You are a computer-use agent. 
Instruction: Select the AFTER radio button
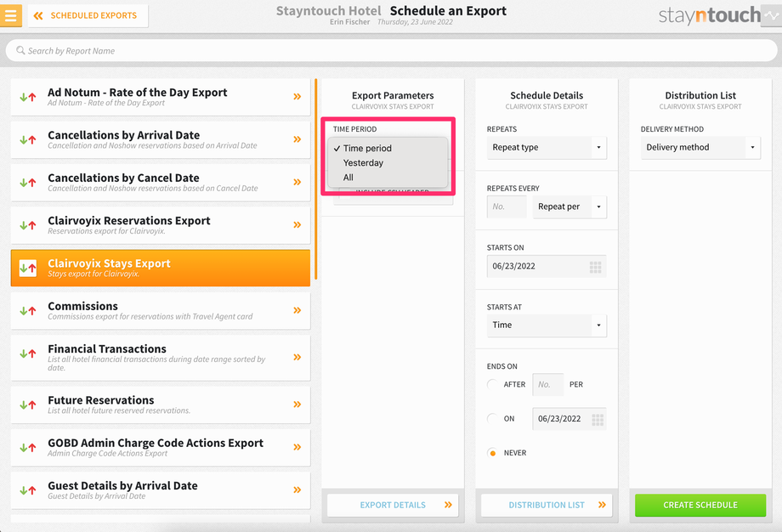click(x=492, y=384)
